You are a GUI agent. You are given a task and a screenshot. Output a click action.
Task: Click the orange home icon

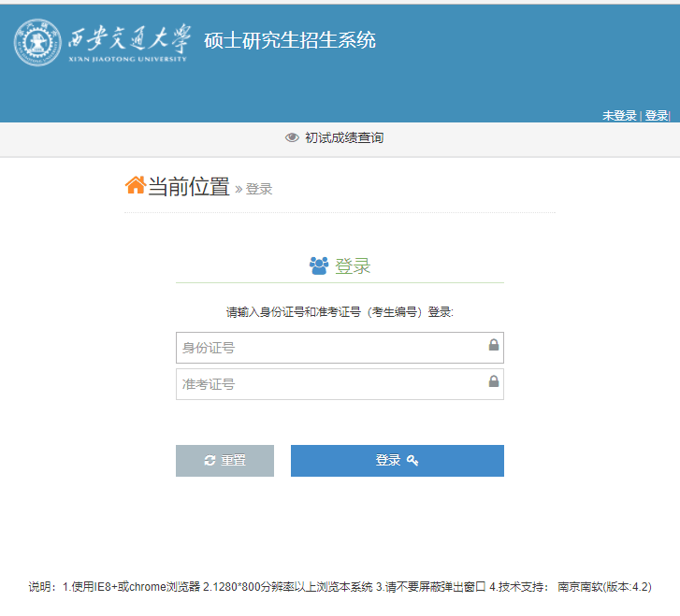(135, 186)
